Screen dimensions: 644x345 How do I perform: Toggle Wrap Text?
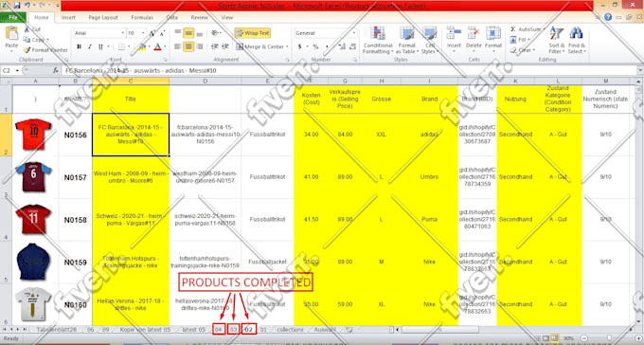click(253, 33)
